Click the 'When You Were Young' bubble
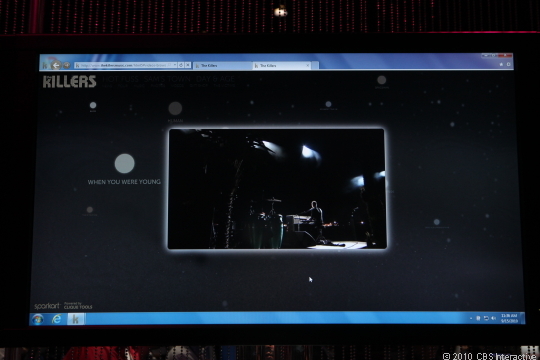 point(124,163)
